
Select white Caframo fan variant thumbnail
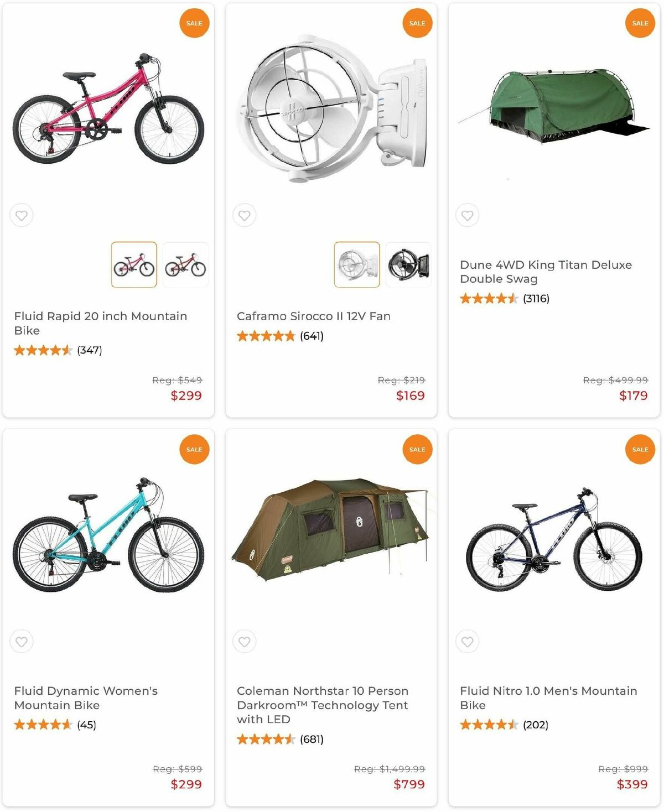357,264
